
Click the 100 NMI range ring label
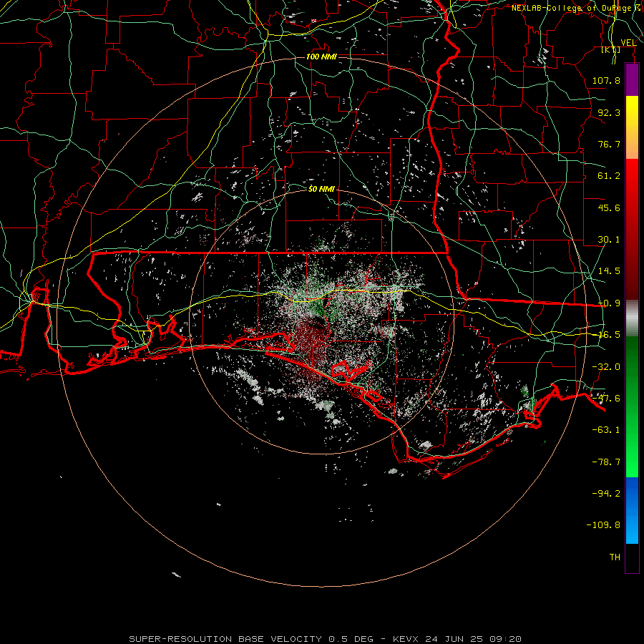321,57
